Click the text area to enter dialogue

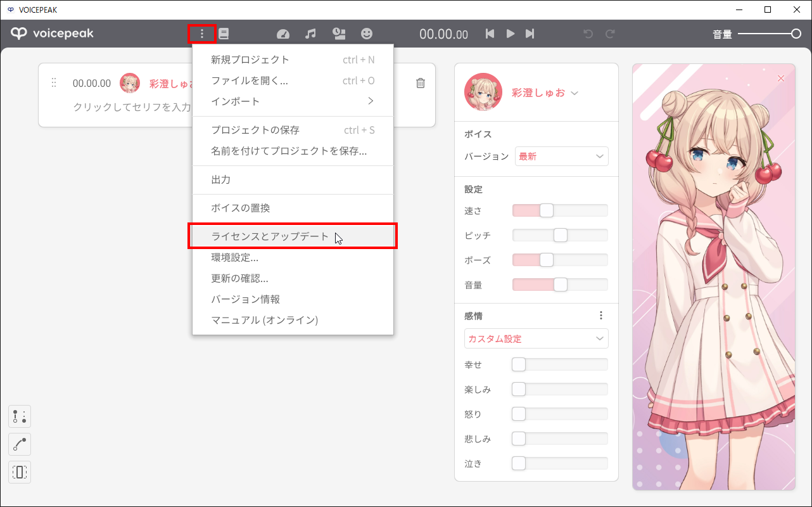click(132, 107)
